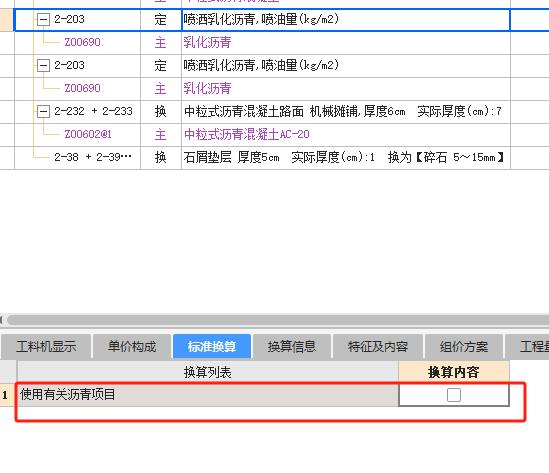This screenshot has width=549, height=473.
Task: Select the 标准换算 tab
Action: [212, 347]
